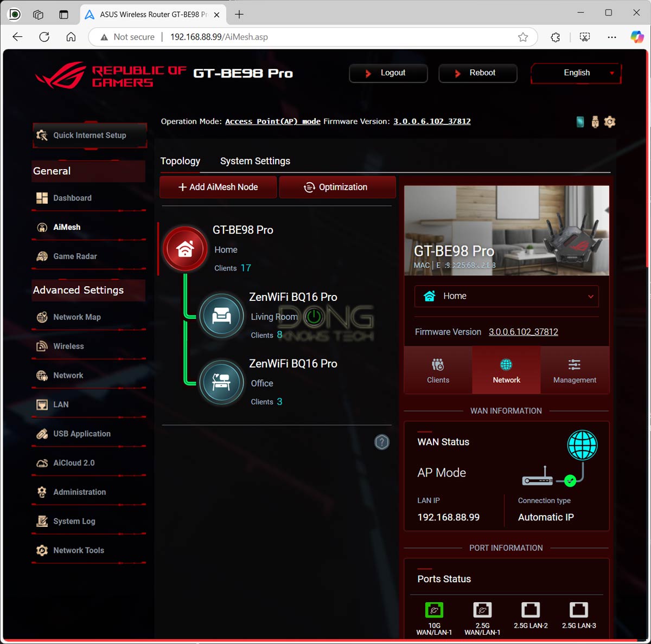The height and width of the screenshot is (644, 651).
Task: Open the Clients tab for the node
Action: click(x=438, y=370)
